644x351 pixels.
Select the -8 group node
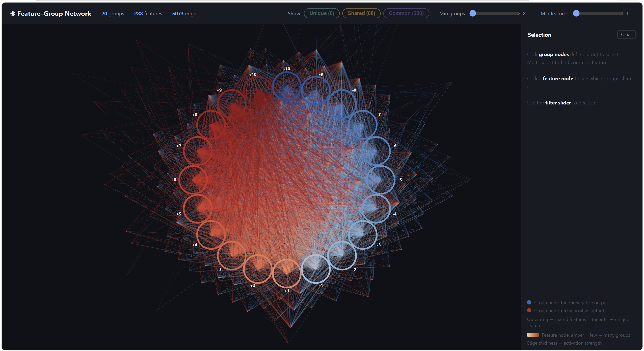tap(342, 104)
